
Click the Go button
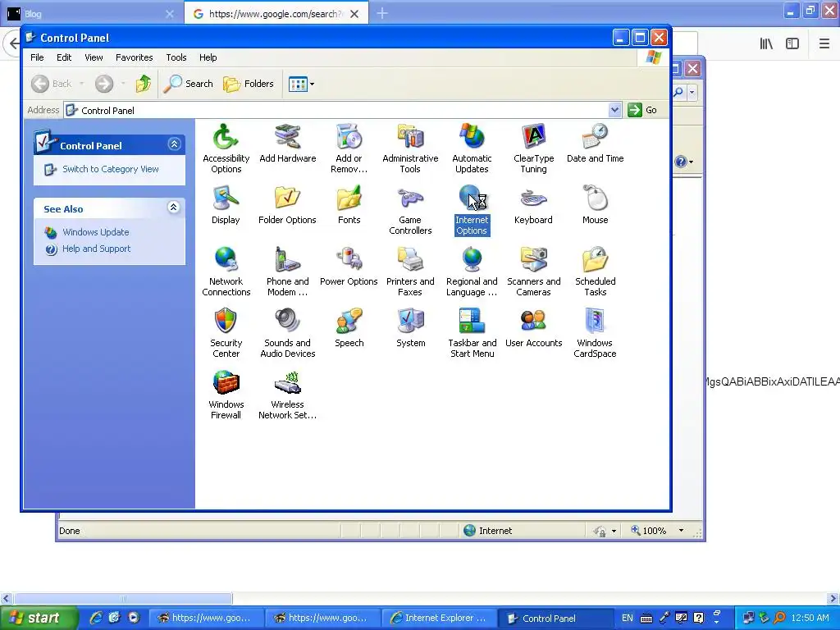tap(642, 110)
